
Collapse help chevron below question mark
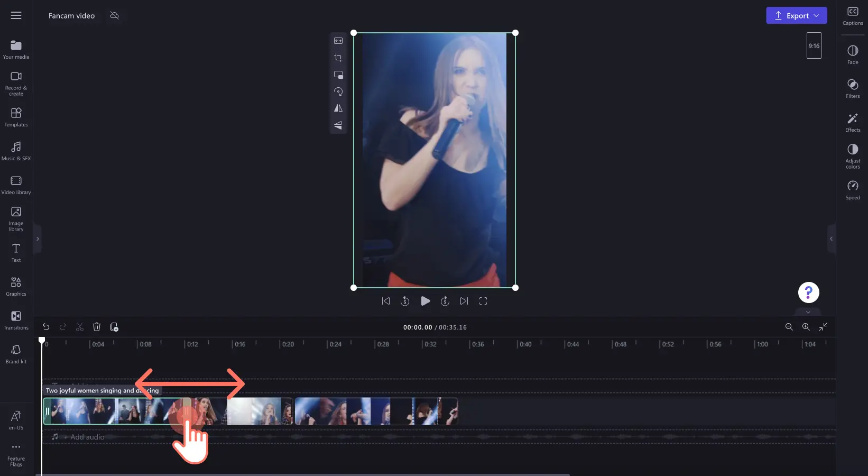click(808, 312)
